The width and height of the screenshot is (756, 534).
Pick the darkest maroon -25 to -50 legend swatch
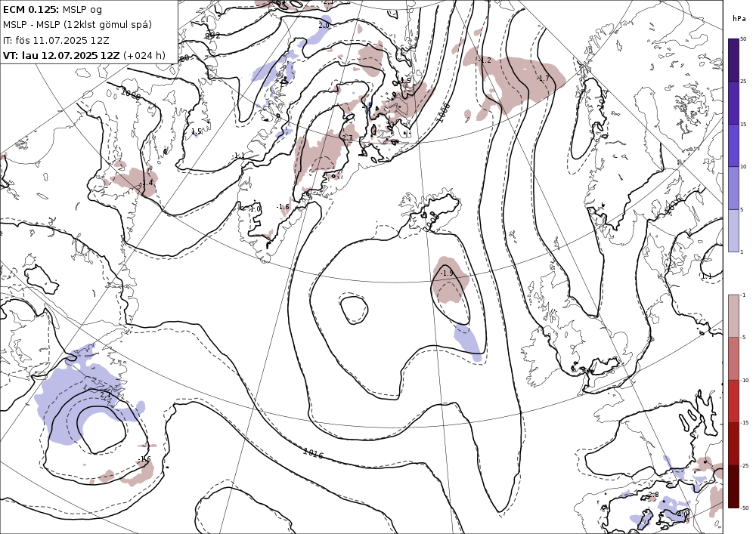click(x=733, y=486)
